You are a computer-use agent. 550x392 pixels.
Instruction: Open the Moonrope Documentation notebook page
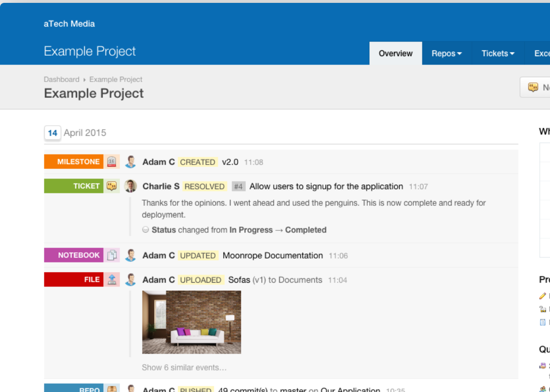tap(273, 255)
